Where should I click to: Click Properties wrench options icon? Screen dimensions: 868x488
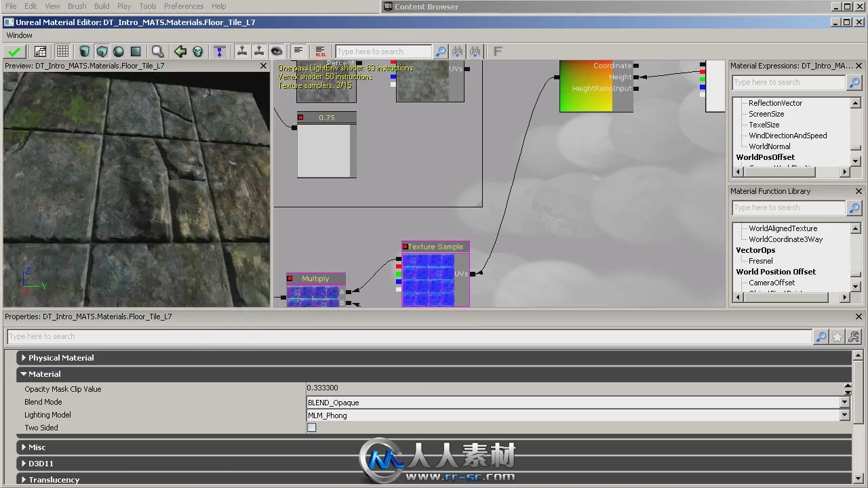click(x=854, y=337)
